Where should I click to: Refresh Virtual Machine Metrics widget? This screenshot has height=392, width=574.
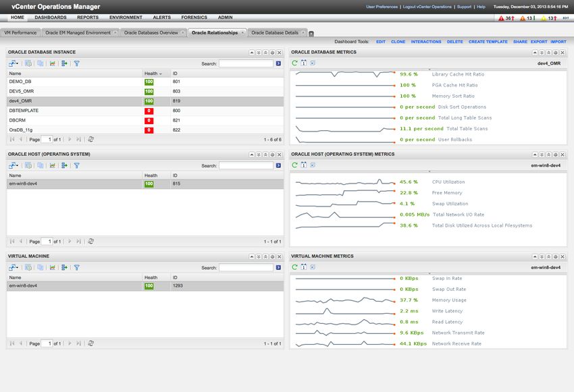tap(294, 267)
